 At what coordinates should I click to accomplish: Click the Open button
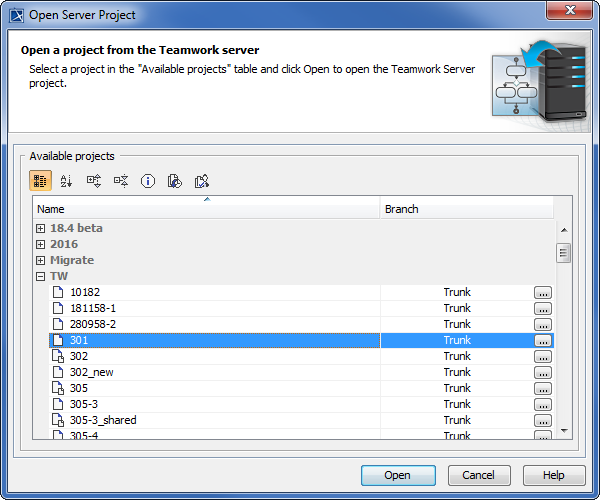coord(398,476)
